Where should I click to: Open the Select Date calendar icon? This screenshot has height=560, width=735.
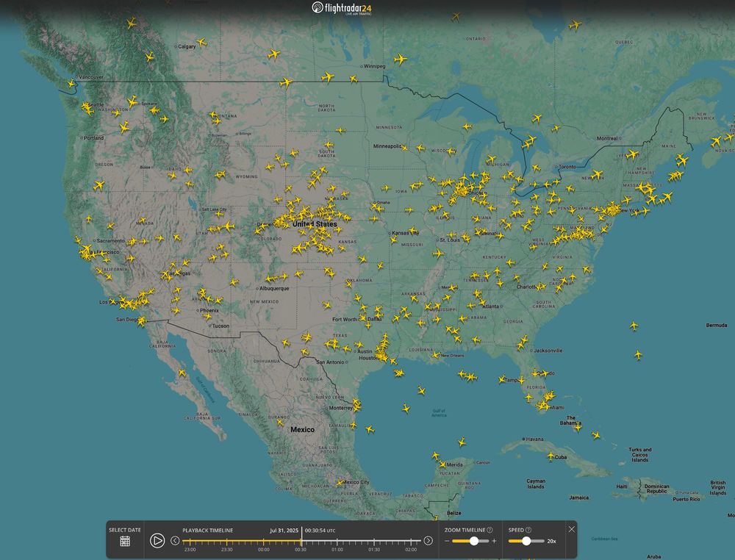coord(125,541)
